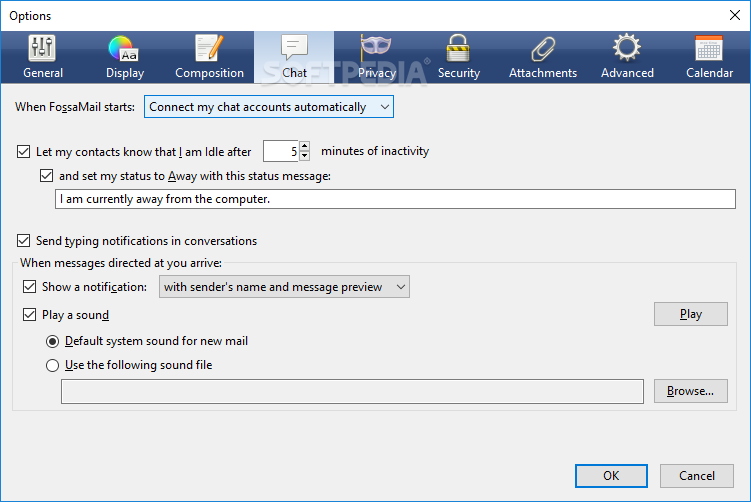Switch to the Attachments tab label
751x502 pixels.
pyautogui.click(x=543, y=73)
